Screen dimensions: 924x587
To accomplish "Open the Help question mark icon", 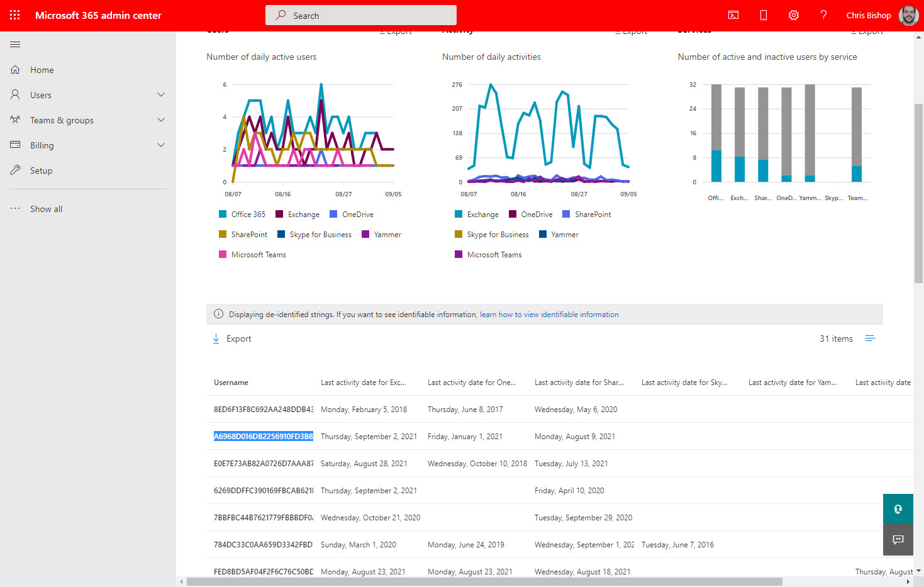I will click(823, 15).
